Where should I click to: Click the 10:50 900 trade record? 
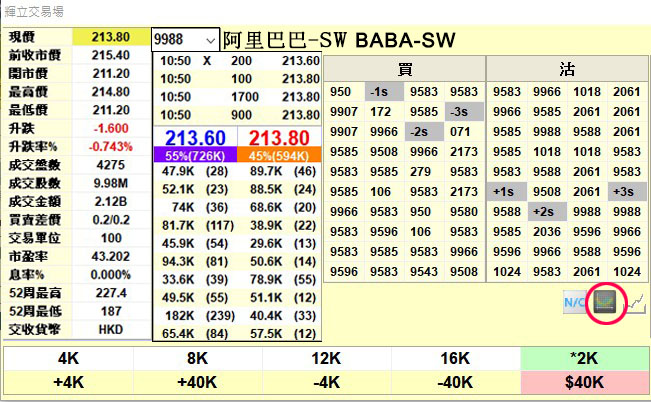point(237,115)
